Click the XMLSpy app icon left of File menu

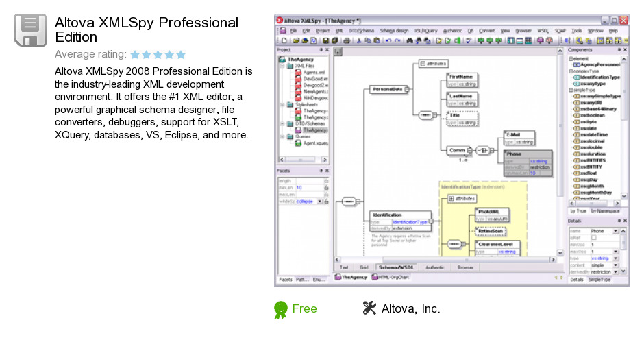click(283, 31)
